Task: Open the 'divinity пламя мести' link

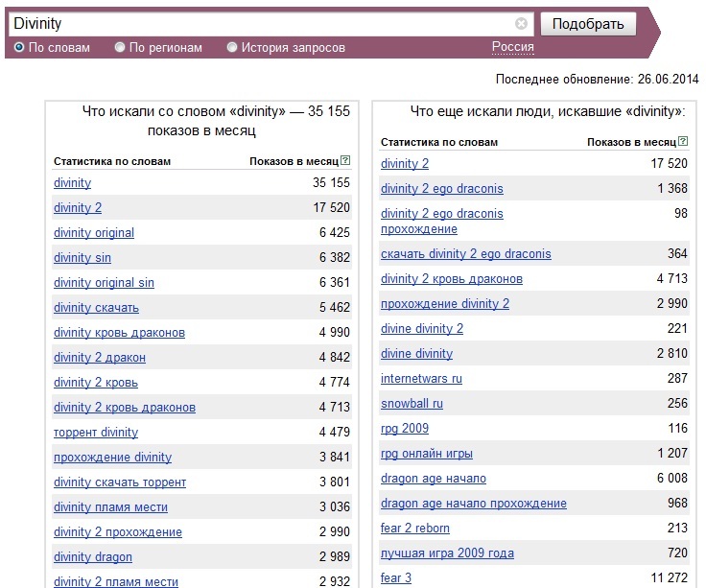Action: pyautogui.click(x=110, y=507)
